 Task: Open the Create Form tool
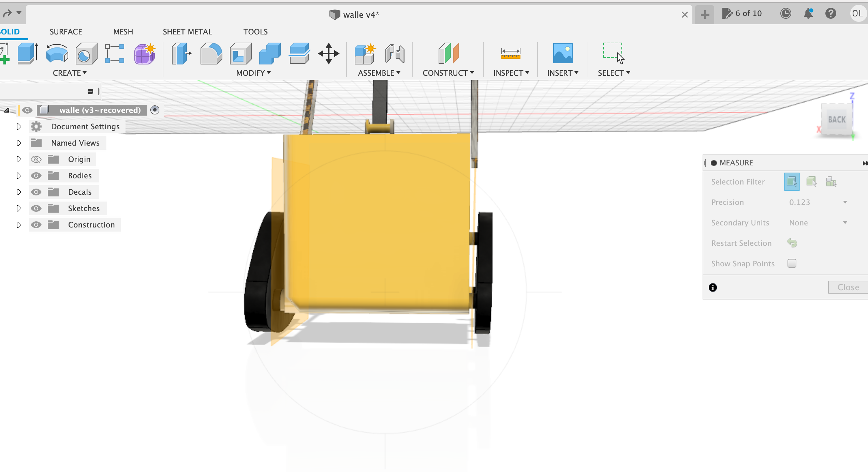coord(145,54)
